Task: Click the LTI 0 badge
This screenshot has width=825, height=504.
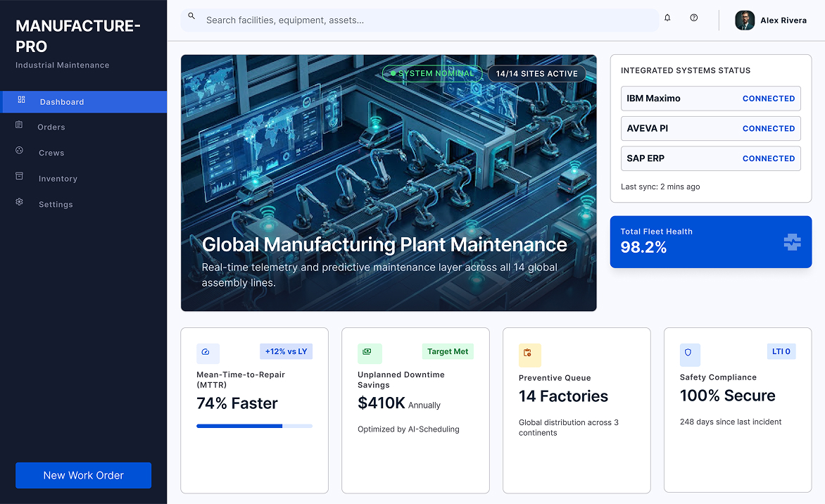Action: [781, 351]
